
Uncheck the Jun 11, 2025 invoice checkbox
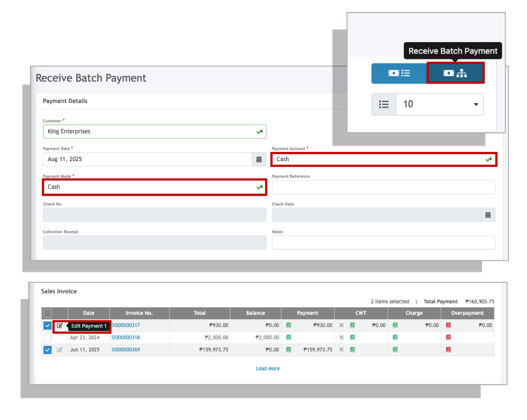[x=47, y=350]
